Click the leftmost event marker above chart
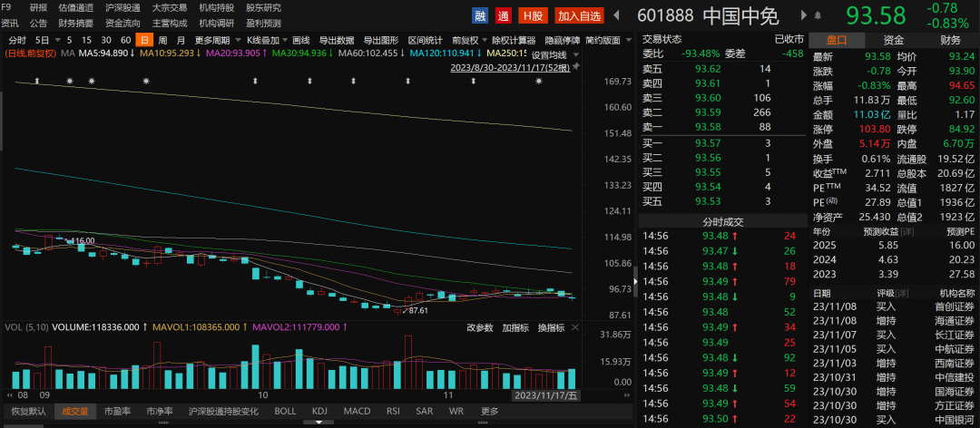The height and width of the screenshot is (428, 980). (x=37, y=82)
